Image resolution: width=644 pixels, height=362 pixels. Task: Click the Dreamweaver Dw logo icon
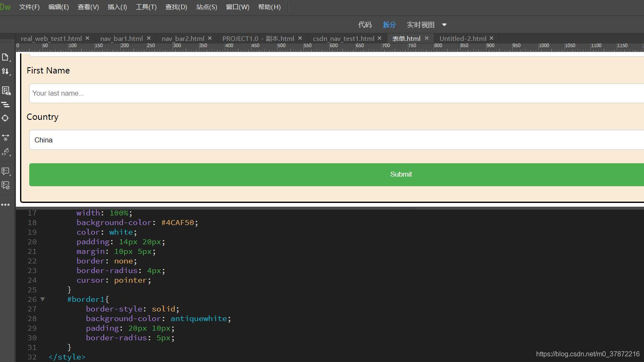[x=5, y=7]
